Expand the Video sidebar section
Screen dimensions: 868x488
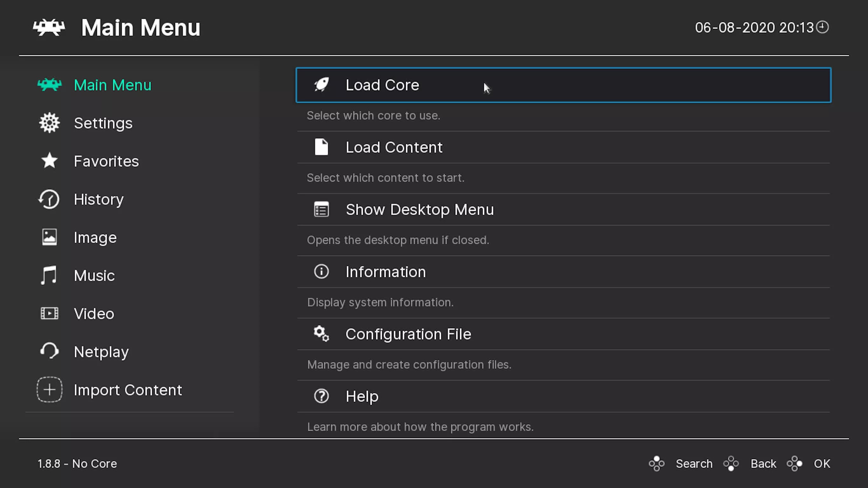(94, 313)
